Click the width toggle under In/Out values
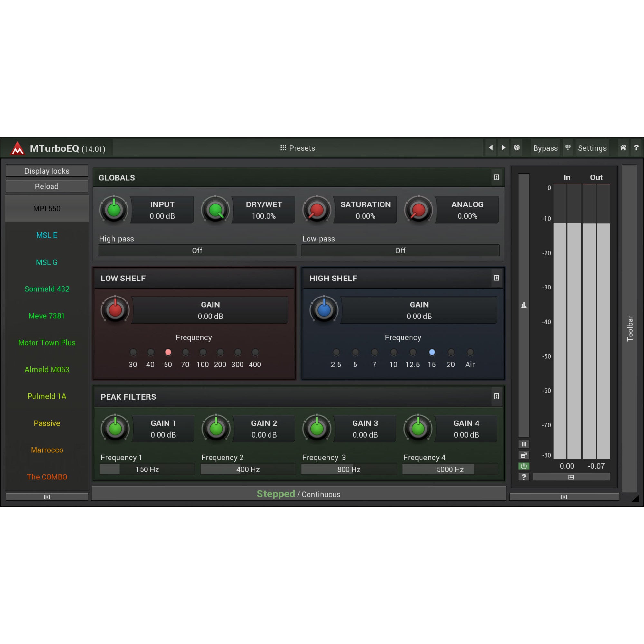The width and height of the screenshot is (644, 644). pos(571,477)
